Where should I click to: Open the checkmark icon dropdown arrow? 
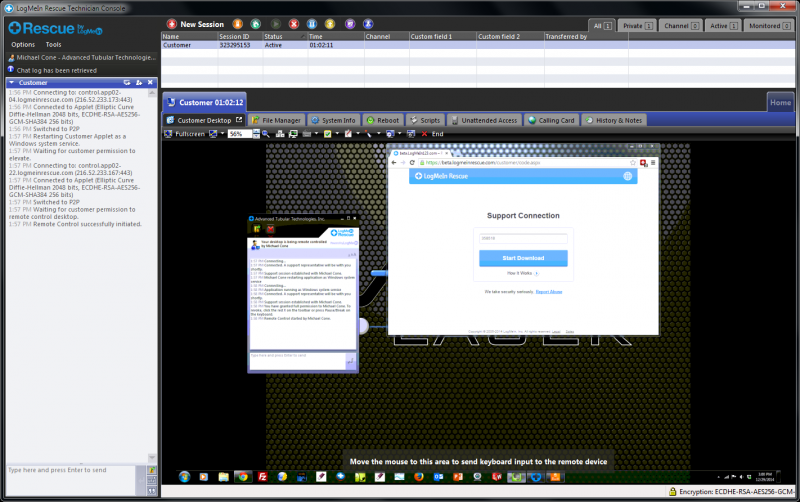click(x=337, y=134)
